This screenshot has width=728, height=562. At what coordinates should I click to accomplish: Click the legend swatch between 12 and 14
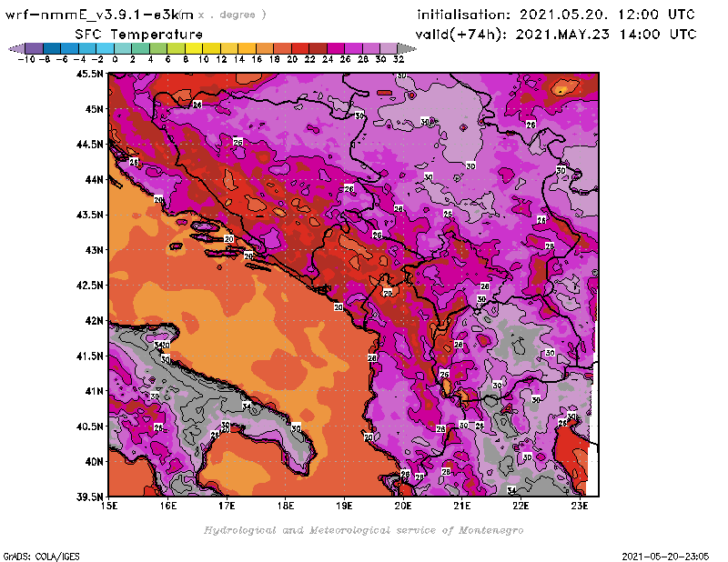click(x=229, y=48)
